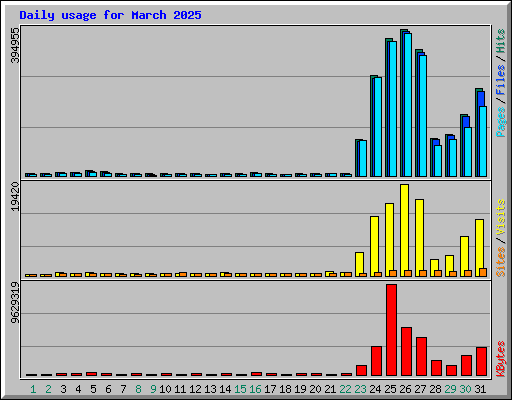Select day label 14 on the x-axis
Screen dimensions: 512x400
click(225, 389)
